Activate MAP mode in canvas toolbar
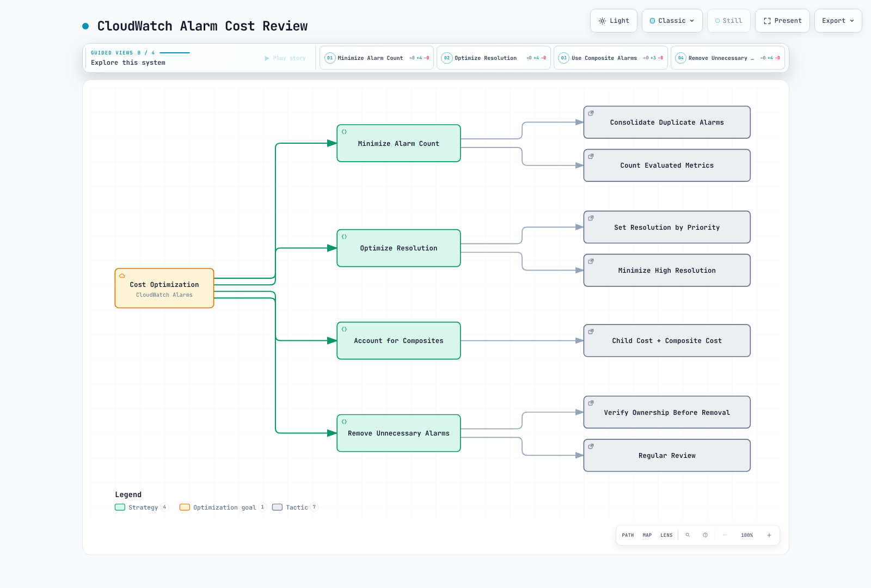The image size is (871, 588). click(647, 535)
